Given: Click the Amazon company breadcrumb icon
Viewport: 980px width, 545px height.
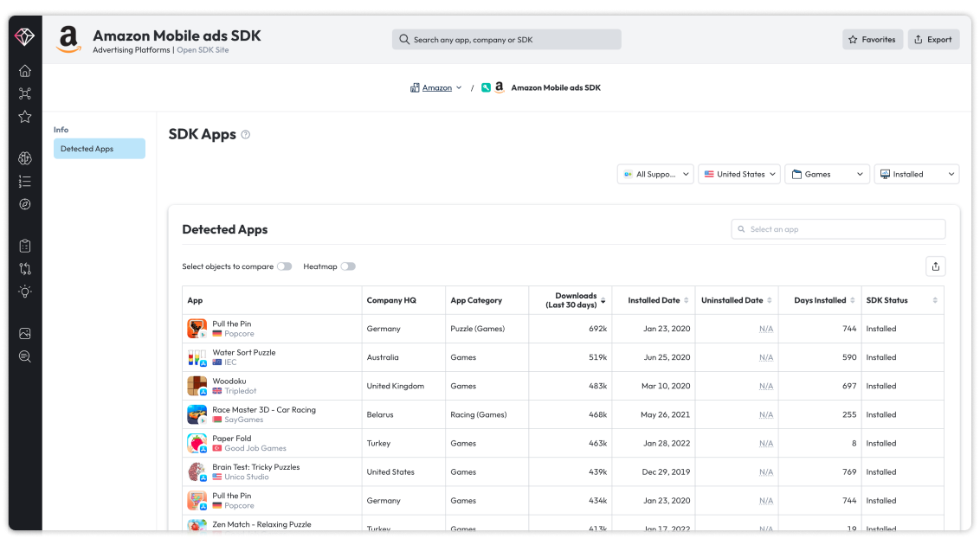Looking at the screenshot, I should [x=415, y=88].
